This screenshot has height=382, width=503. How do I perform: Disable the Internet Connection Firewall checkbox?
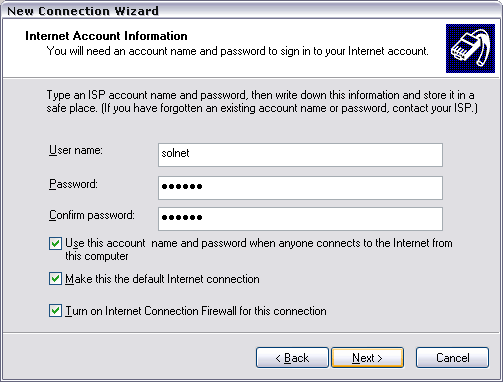55,311
